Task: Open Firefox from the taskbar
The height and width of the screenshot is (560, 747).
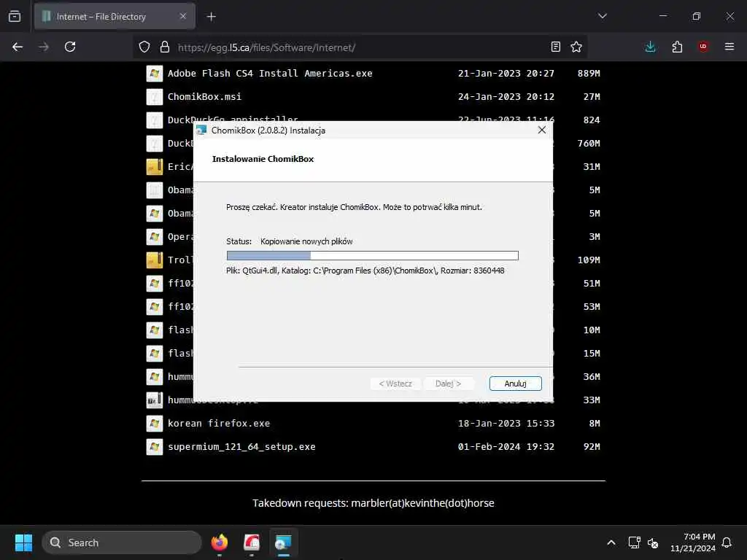Action: point(220,542)
